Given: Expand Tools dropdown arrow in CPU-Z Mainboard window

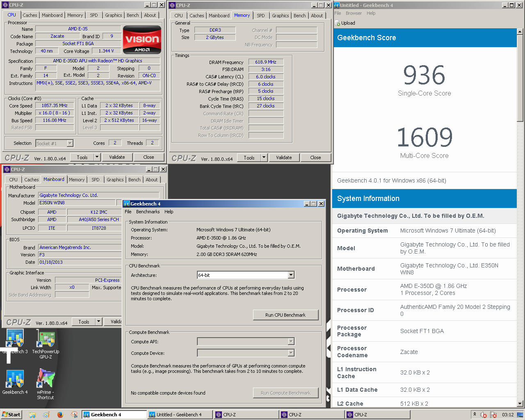Looking at the screenshot, I should [x=98, y=322].
